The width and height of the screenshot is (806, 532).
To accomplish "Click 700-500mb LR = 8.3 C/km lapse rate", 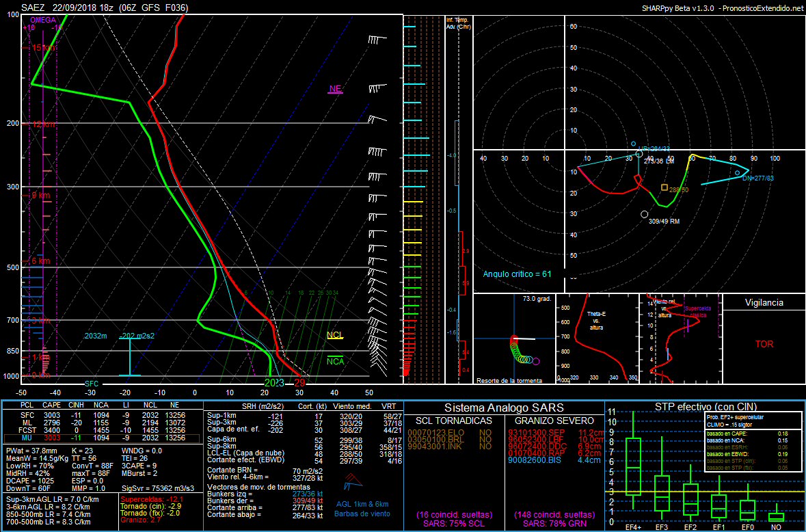I will coord(49,521).
